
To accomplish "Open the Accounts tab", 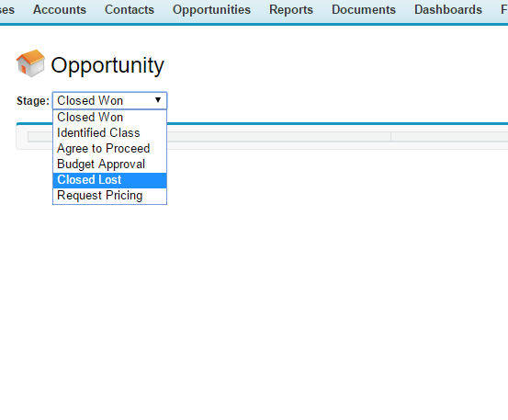I will 60,10.
